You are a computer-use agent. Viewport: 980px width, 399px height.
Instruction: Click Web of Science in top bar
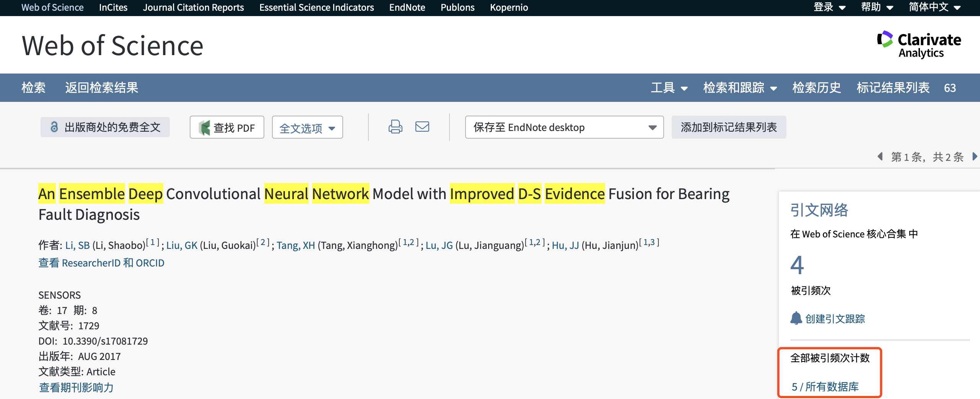click(x=52, y=7)
